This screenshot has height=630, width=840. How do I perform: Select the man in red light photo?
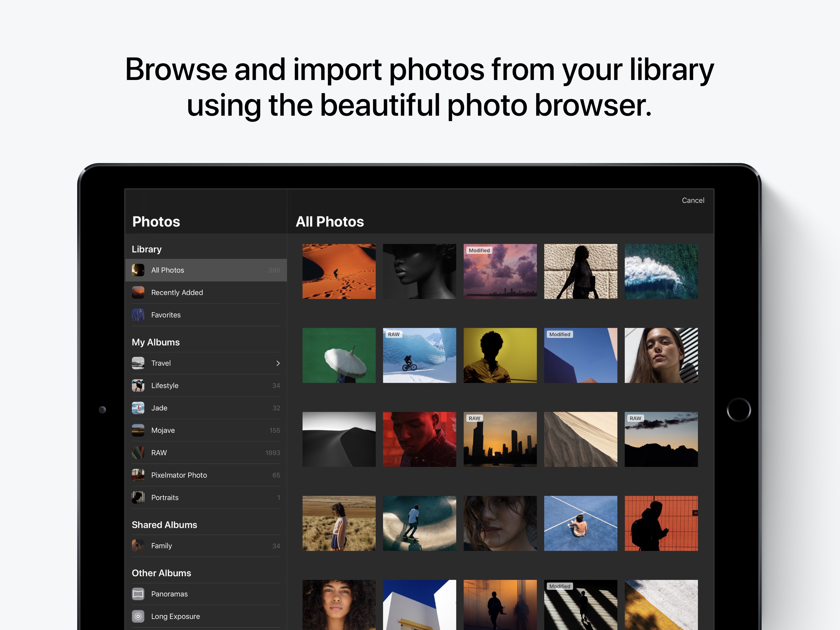click(419, 439)
